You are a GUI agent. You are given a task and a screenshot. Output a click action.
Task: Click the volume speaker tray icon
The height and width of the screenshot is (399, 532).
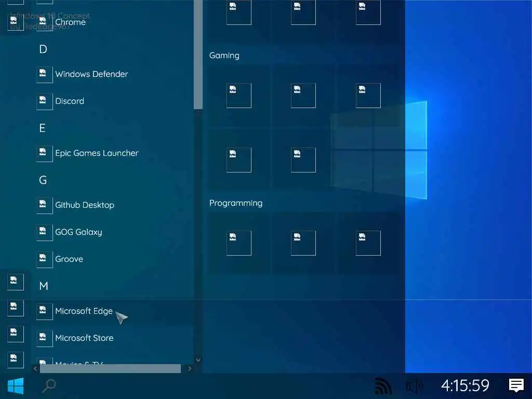[x=414, y=386]
